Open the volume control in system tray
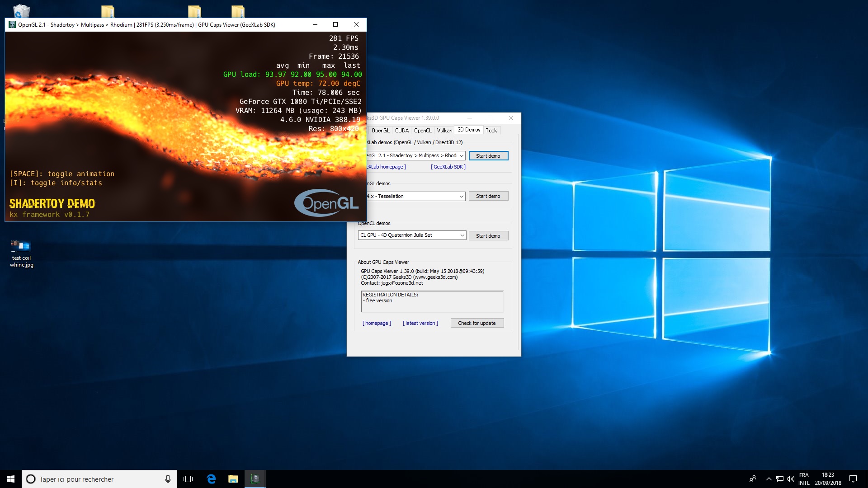 (791, 479)
